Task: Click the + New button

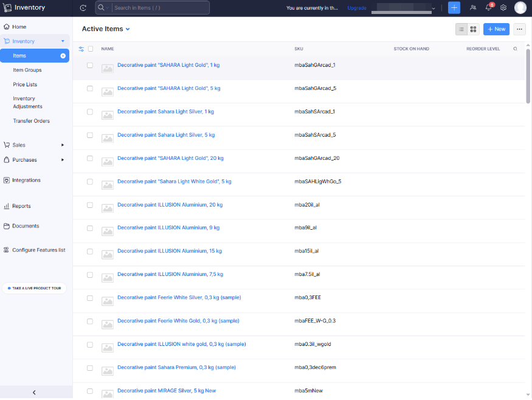Action: pos(496,29)
